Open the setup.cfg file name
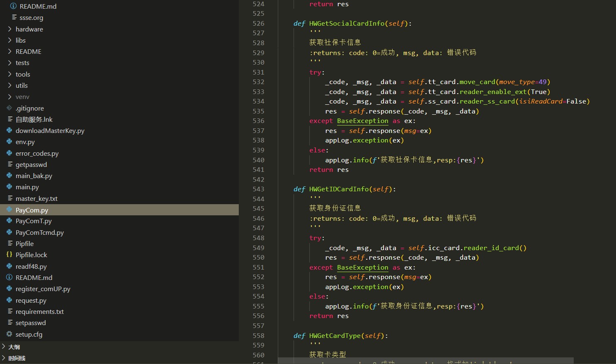This screenshot has width=616, height=364. (29, 334)
